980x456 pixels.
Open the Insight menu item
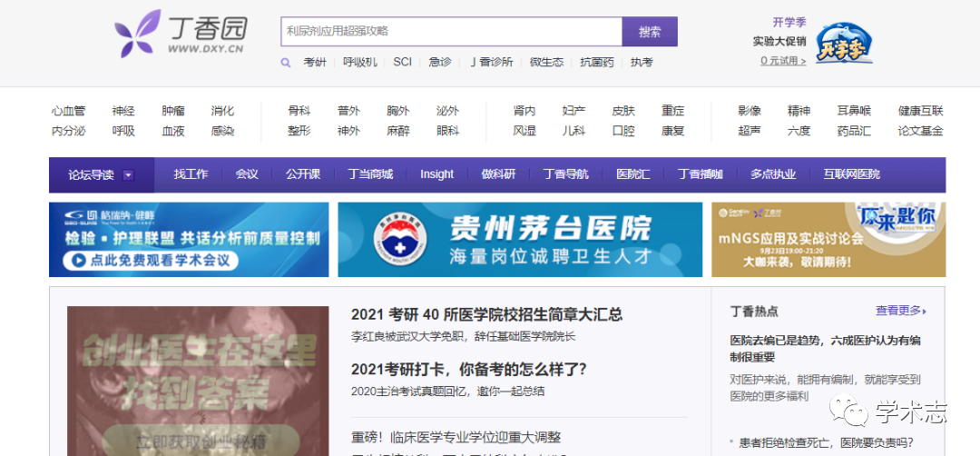click(x=436, y=174)
